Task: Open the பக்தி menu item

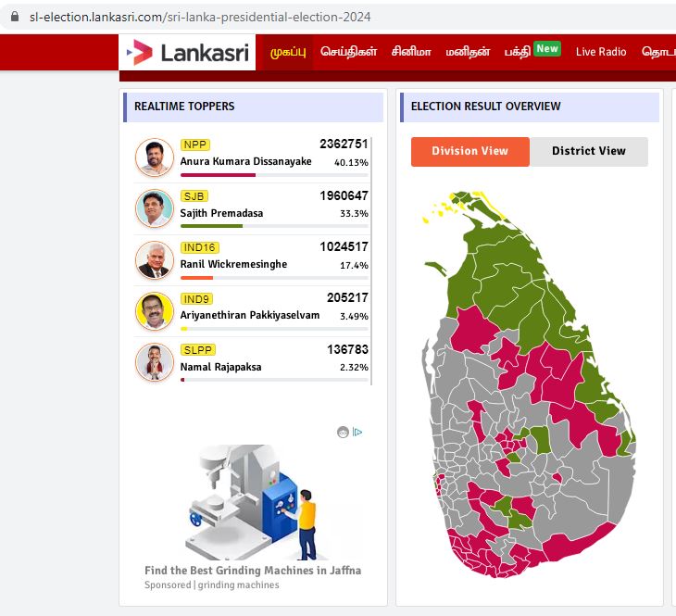Action: coord(518,52)
